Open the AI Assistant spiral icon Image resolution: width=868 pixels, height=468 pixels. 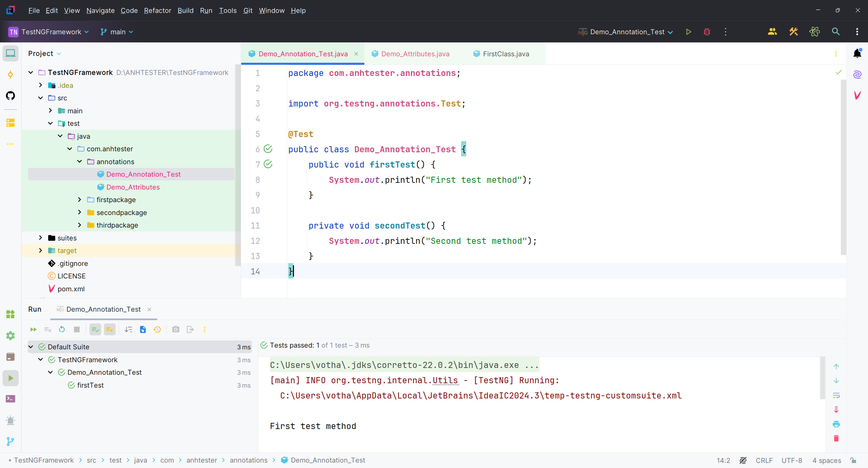[x=857, y=74]
